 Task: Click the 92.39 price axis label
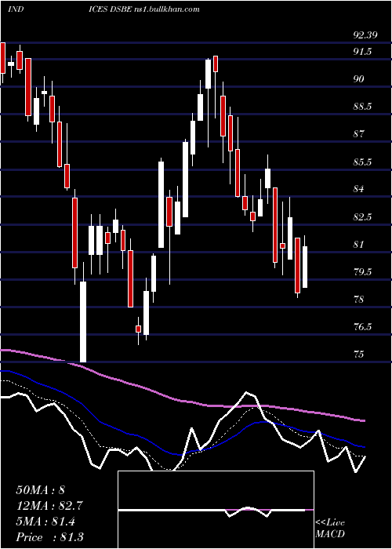click(x=365, y=35)
